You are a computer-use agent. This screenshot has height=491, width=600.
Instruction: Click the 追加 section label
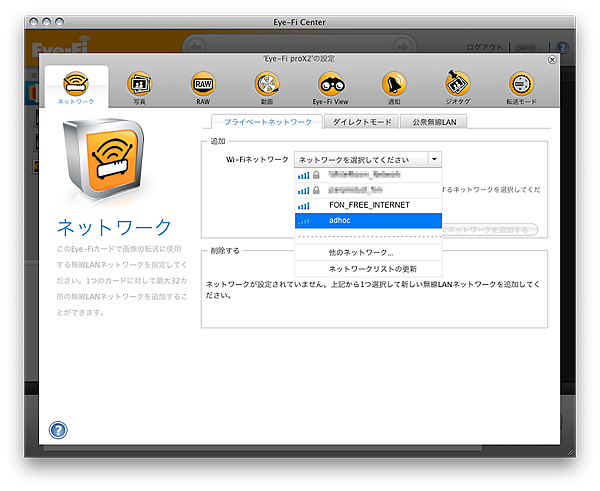[x=218, y=141]
